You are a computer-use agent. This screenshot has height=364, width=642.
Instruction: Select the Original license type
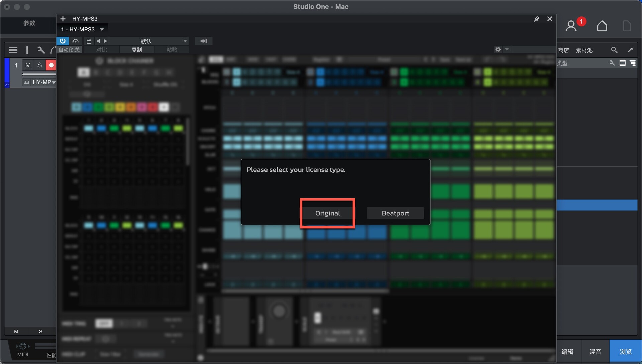tap(327, 213)
